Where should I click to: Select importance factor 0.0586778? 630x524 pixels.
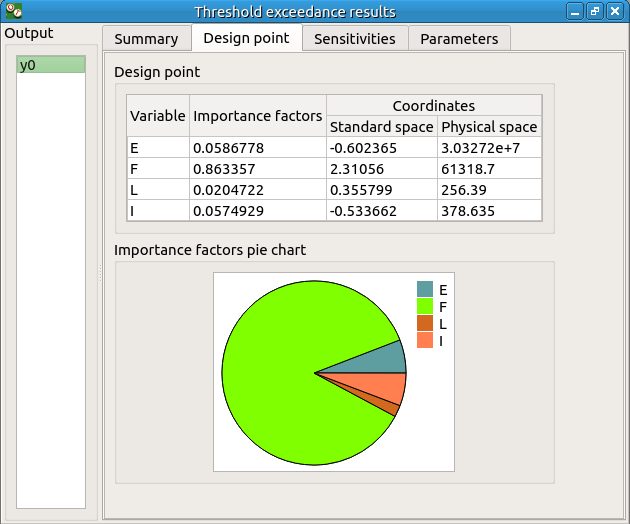tap(258, 147)
